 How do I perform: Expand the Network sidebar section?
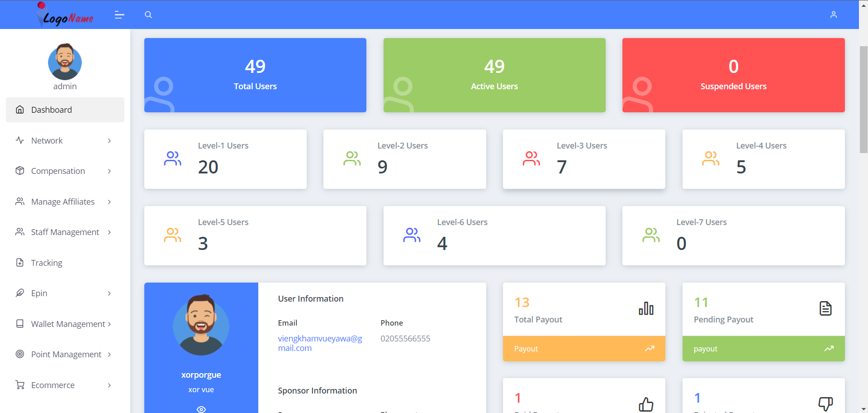click(47, 140)
